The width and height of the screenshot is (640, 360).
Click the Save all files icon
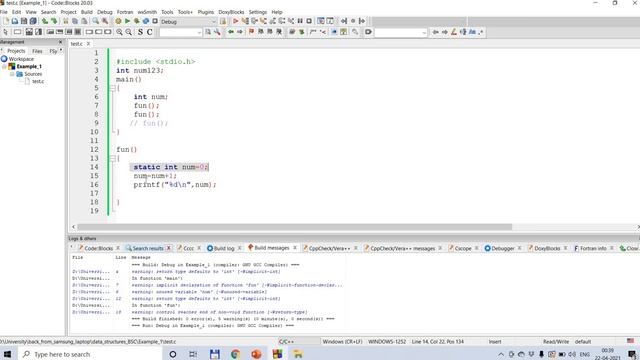[33, 21]
